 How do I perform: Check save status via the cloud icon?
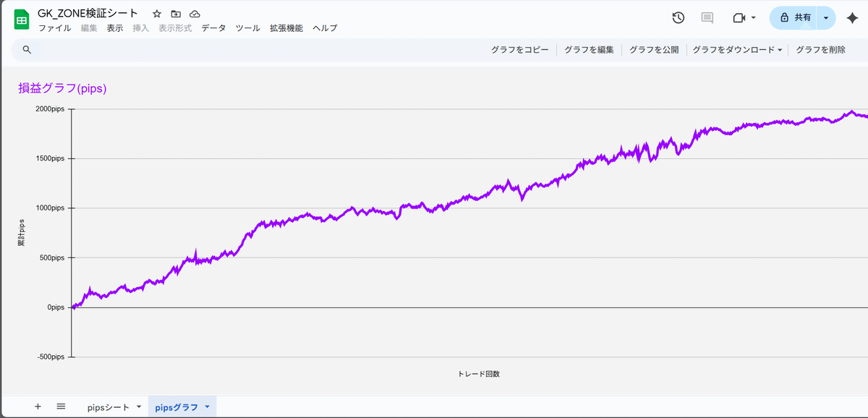[194, 12]
